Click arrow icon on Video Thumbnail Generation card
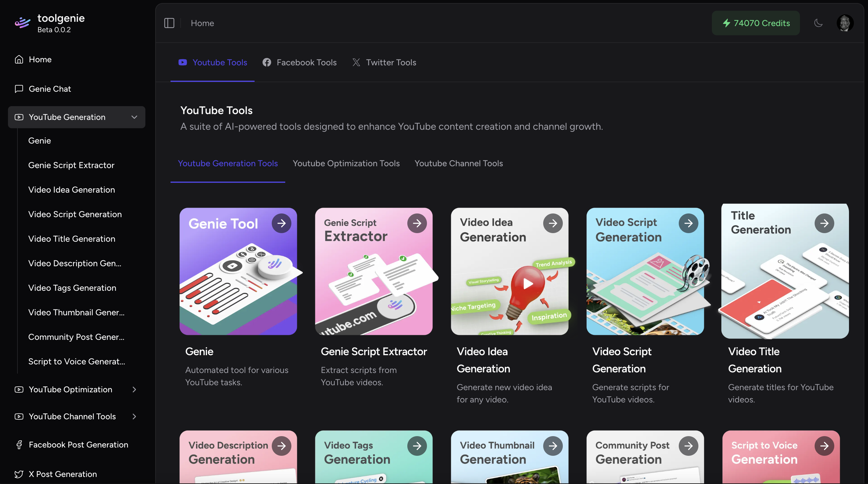This screenshot has height=484, width=868. tap(553, 446)
